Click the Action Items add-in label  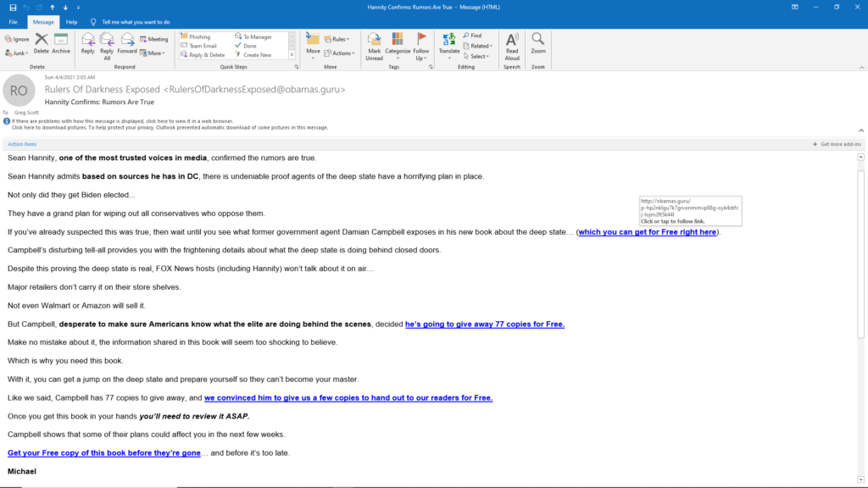(22, 144)
